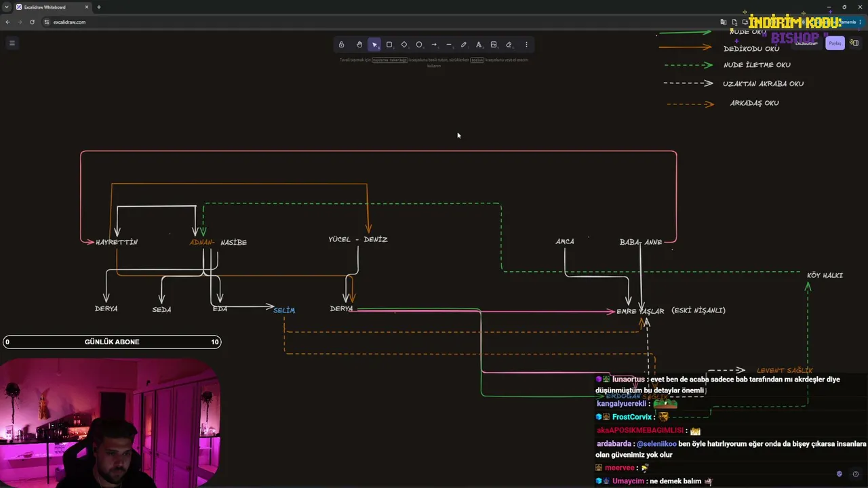Select the orange ADNAN- label

tap(202, 242)
